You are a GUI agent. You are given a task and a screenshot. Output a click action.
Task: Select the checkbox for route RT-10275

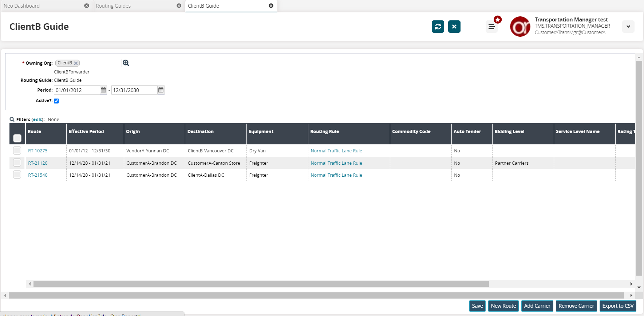click(17, 151)
